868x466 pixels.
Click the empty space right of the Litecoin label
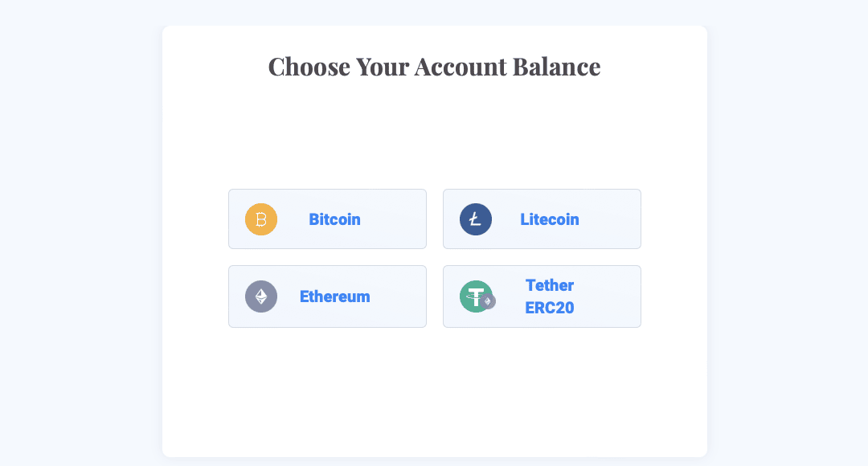click(x=609, y=219)
